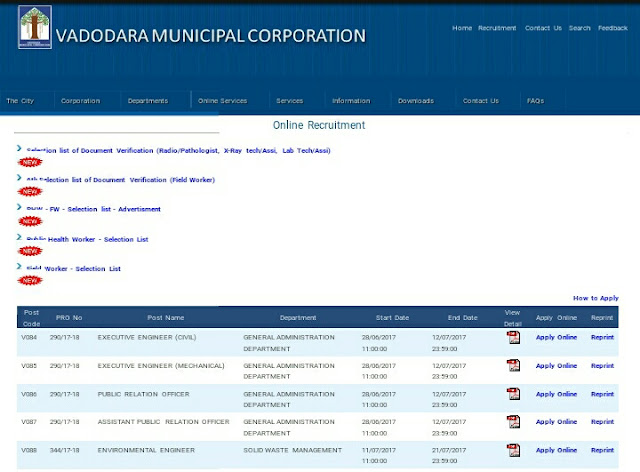Click Department column header
Viewport: 640px width, 472px height.
point(298,318)
